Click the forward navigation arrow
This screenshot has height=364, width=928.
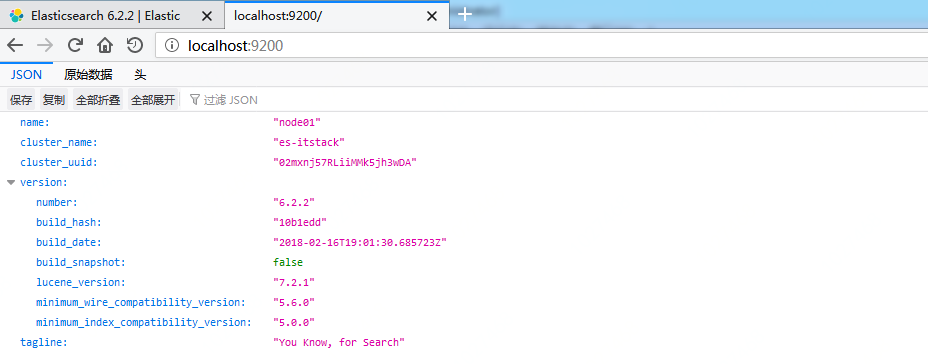45,46
